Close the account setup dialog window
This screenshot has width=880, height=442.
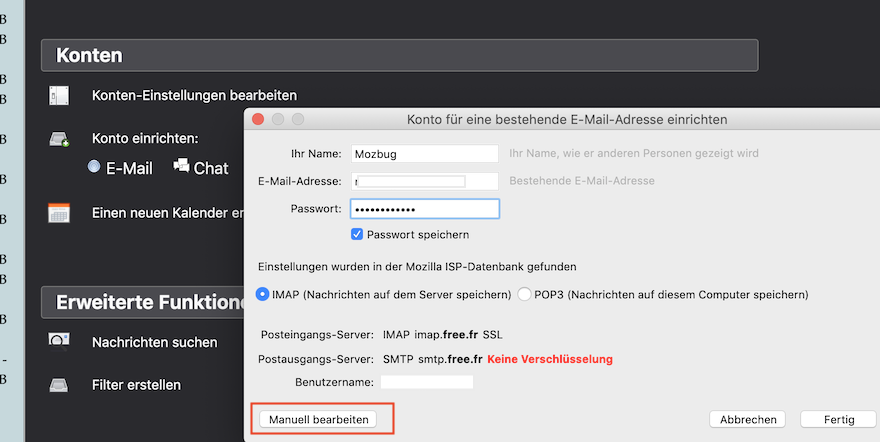click(257, 119)
